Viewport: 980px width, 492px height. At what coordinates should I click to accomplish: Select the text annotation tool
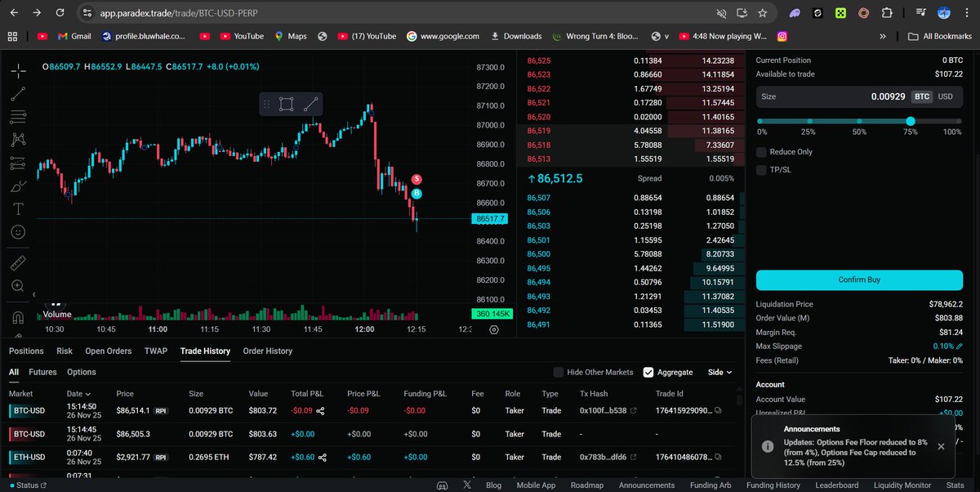[x=18, y=209]
